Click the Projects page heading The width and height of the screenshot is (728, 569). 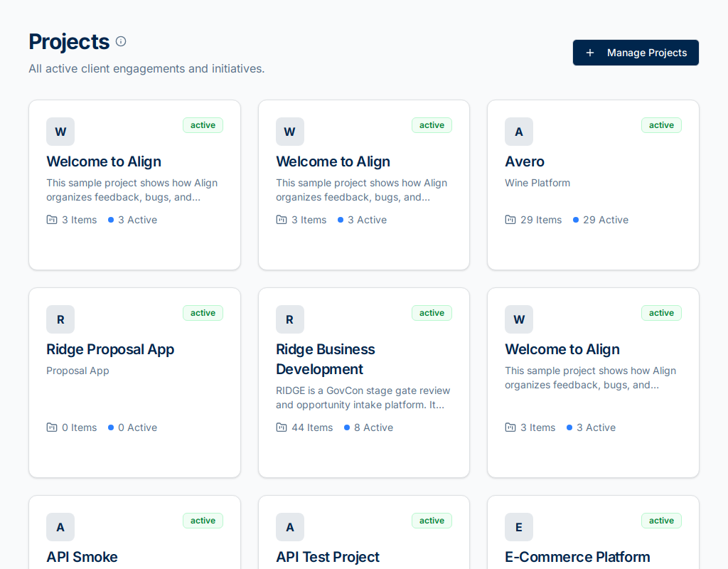click(69, 42)
